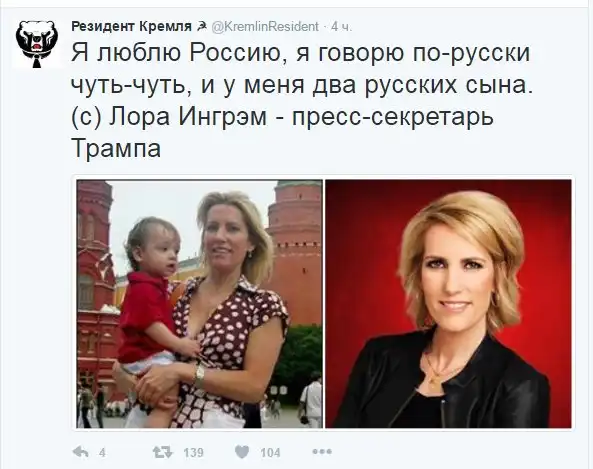The image size is (593, 469).
Task: Open the bear avatar profile picture
Action: tap(37, 44)
